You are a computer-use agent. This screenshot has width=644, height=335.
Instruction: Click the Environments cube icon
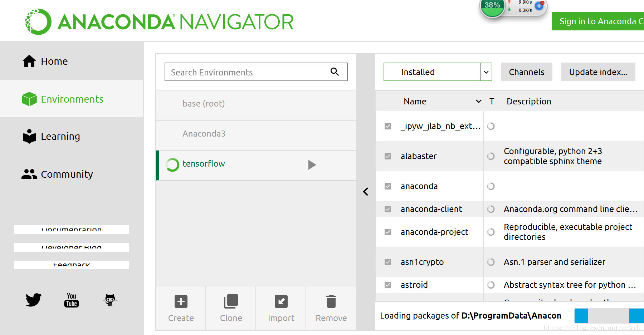click(x=29, y=99)
